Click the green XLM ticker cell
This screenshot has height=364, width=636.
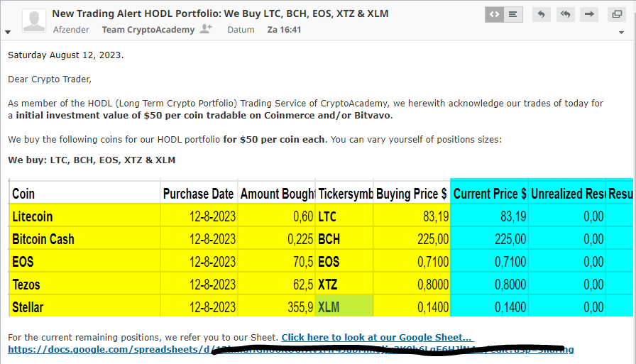(x=344, y=307)
